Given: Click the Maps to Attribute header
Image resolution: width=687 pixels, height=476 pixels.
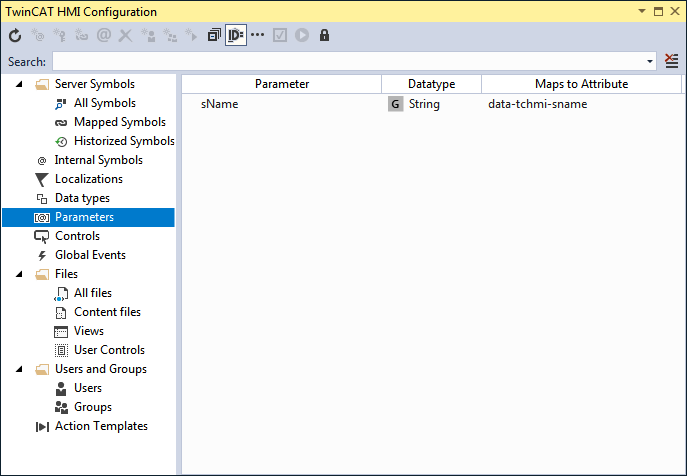Looking at the screenshot, I should (581, 84).
